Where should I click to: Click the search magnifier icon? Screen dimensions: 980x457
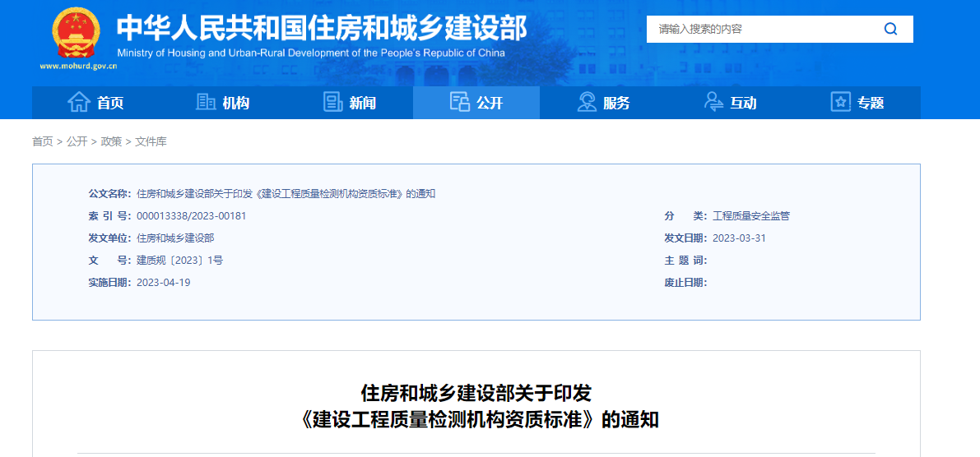click(890, 29)
